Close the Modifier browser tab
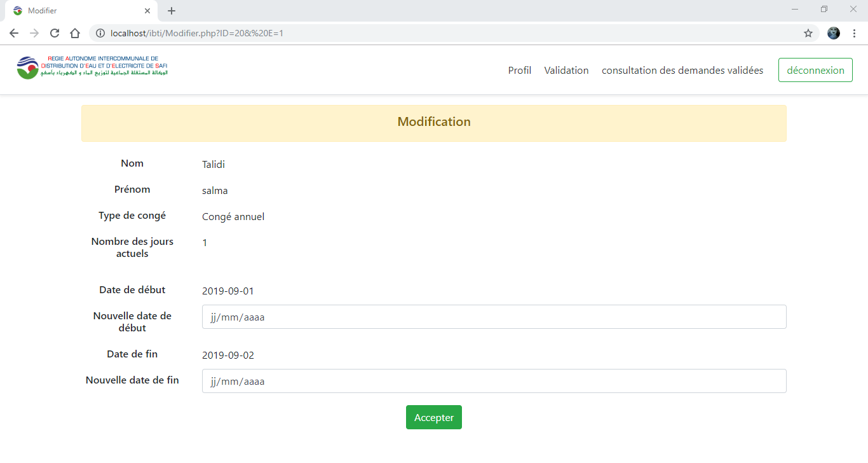The image size is (868, 463). (147, 10)
